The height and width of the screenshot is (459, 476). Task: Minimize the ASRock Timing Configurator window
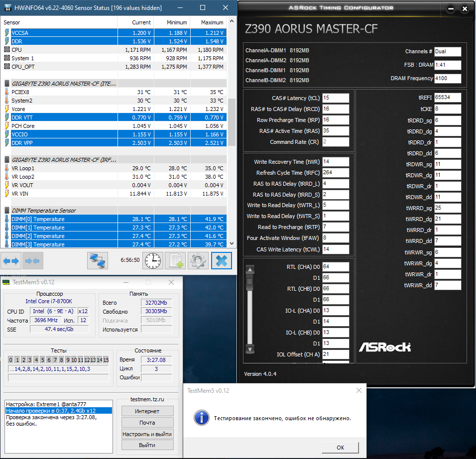[451, 9]
